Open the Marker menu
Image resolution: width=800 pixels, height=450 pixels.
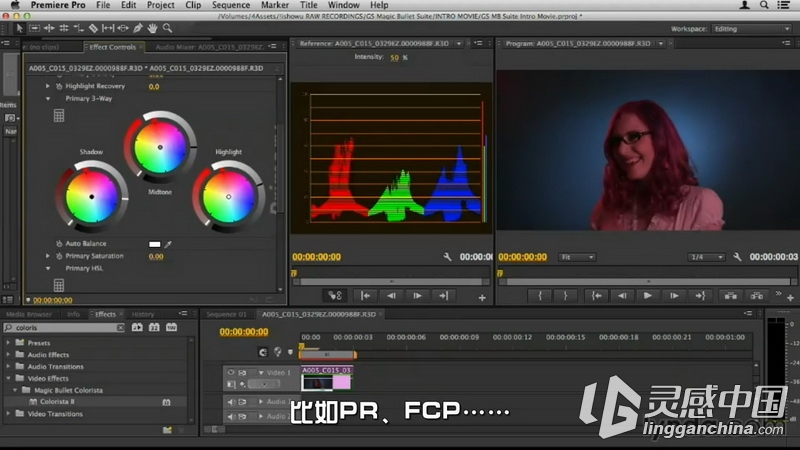coord(274,5)
